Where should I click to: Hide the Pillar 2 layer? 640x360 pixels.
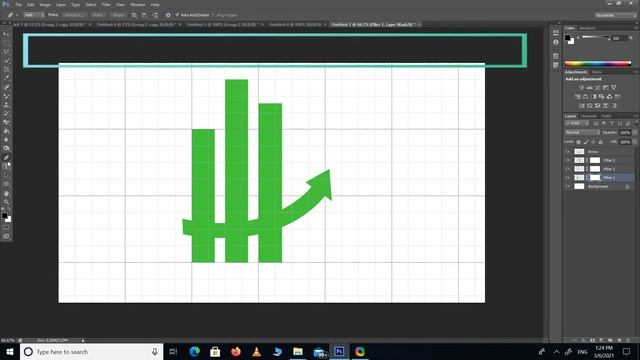coord(567,169)
